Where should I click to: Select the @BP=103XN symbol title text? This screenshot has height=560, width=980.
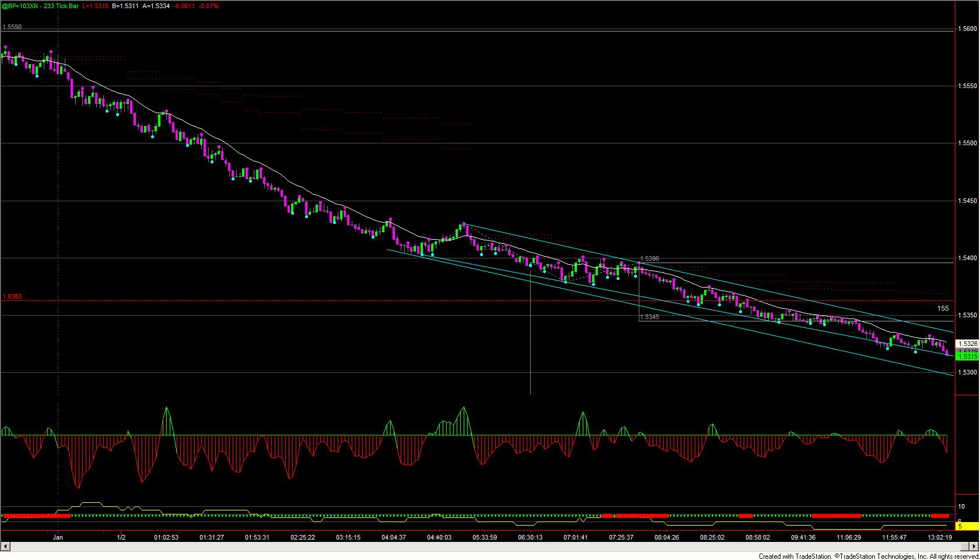click(x=20, y=6)
